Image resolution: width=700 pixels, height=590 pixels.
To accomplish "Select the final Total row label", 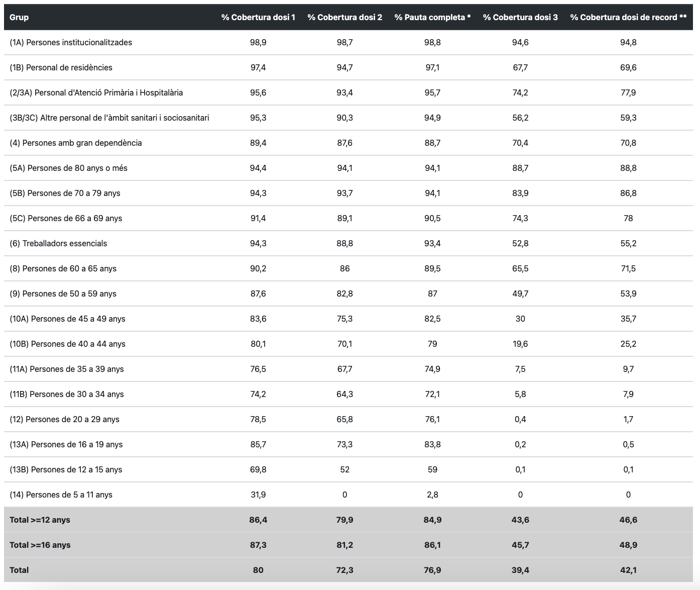I will coord(19,570).
